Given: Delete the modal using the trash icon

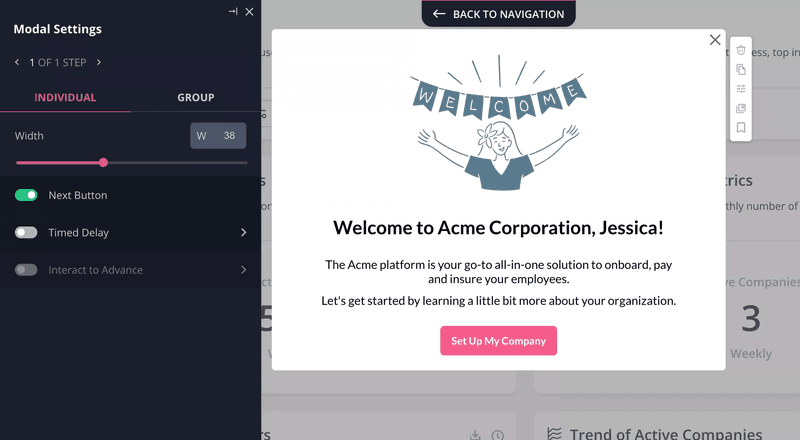Looking at the screenshot, I should [741, 50].
